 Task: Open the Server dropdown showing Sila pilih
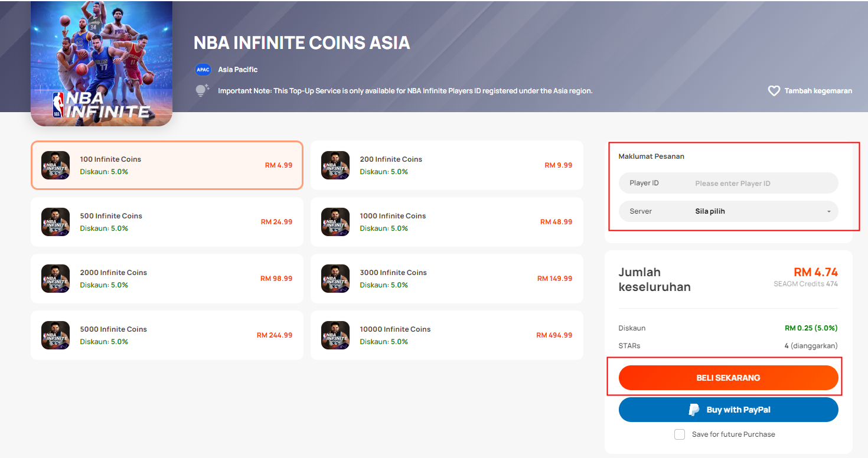click(x=729, y=211)
